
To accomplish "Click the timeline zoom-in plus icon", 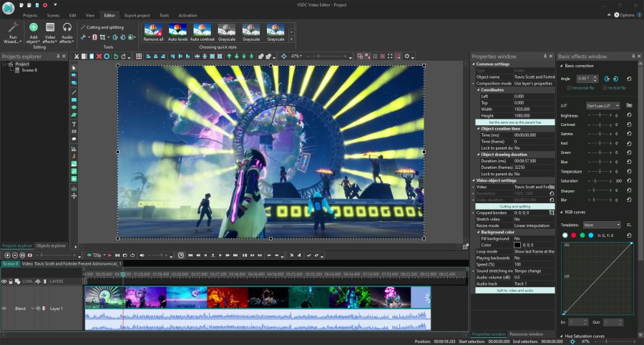I will click(7, 255).
